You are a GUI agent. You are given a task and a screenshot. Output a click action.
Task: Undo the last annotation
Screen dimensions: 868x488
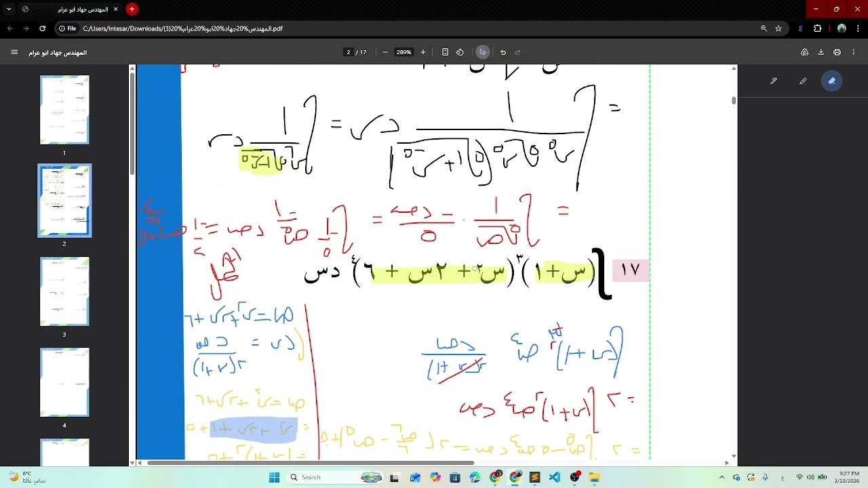click(503, 52)
